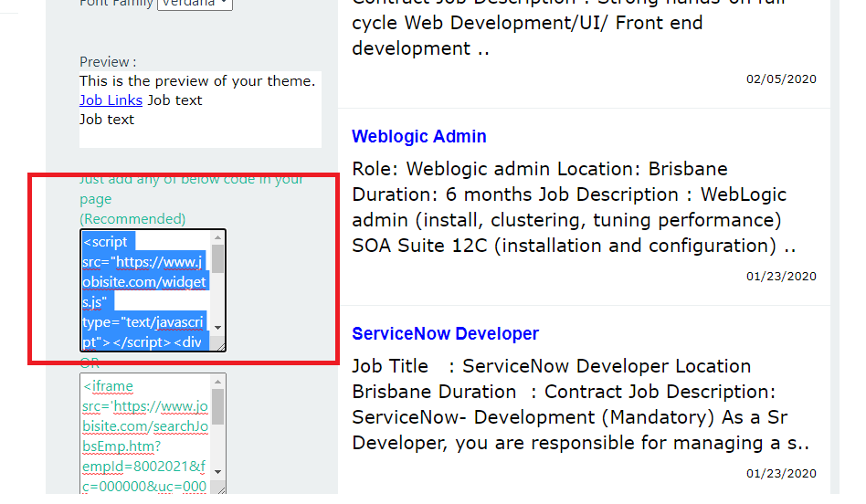Open the ServiceNow Developer job listing
Viewport: 866px width, 504px height.
[x=445, y=334]
